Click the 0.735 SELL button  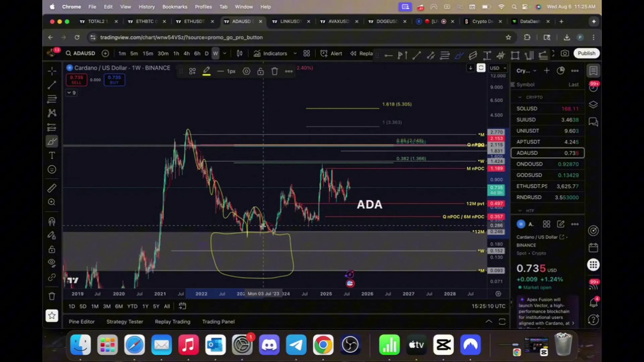[x=76, y=80]
